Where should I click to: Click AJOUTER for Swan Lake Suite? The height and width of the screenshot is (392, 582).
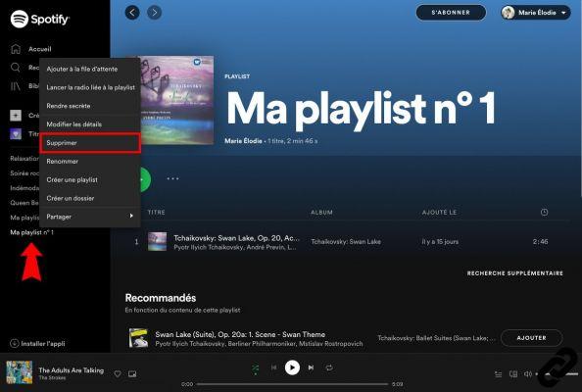point(531,338)
